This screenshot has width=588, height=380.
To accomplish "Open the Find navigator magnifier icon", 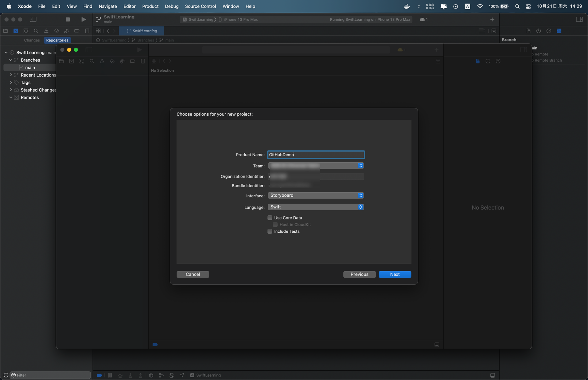I will pyautogui.click(x=36, y=31).
